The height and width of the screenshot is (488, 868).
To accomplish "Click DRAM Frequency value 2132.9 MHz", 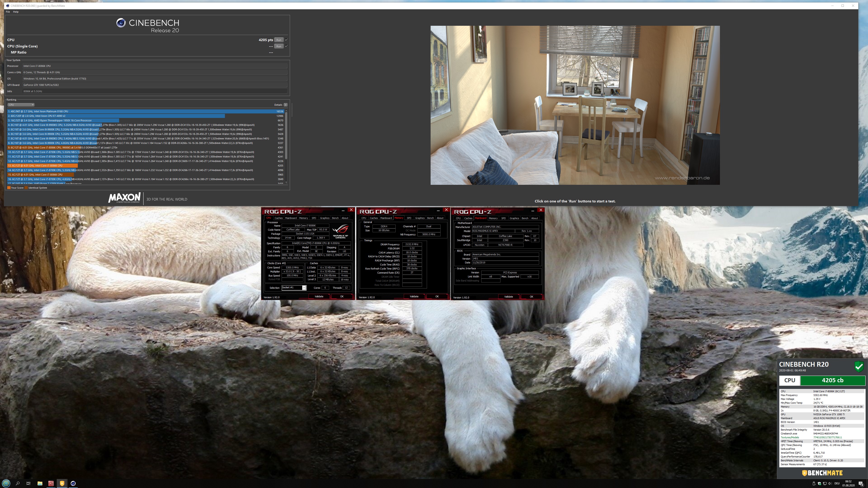I will (x=412, y=244).
